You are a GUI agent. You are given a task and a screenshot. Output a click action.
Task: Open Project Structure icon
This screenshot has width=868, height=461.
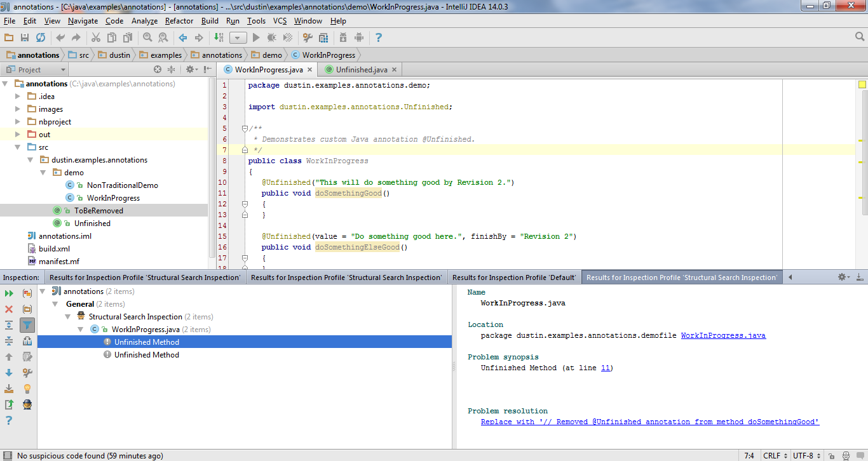point(323,38)
